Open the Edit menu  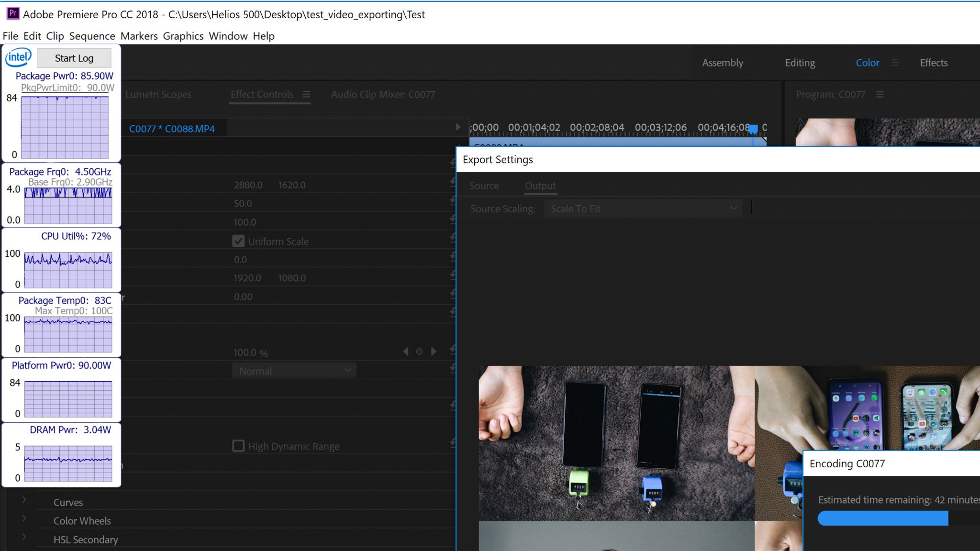32,36
